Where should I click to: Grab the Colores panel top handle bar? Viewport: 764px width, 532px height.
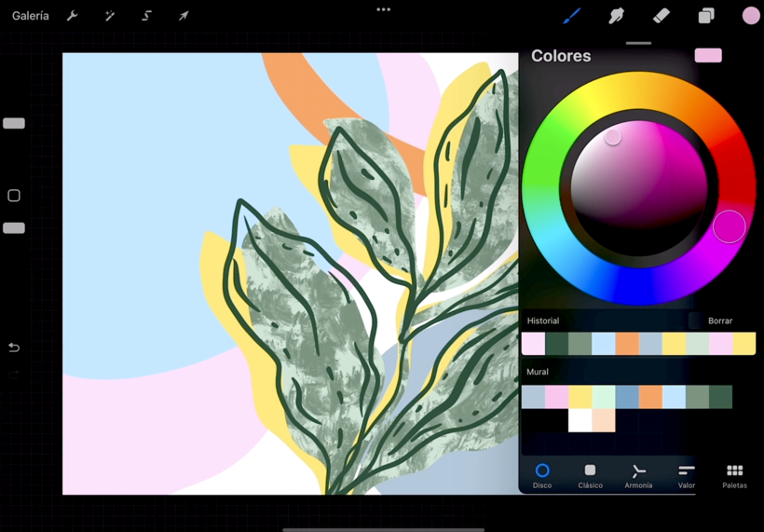tap(638, 43)
